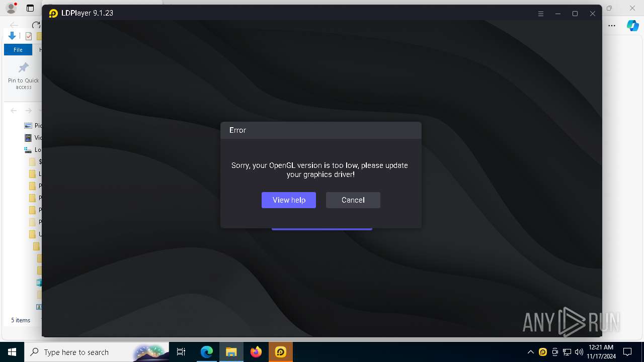Open the browser three-dot settings menu

(x=612, y=25)
